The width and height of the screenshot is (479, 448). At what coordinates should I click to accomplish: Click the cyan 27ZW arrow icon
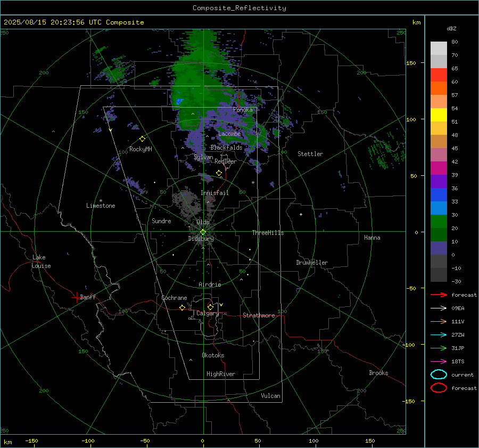click(439, 335)
